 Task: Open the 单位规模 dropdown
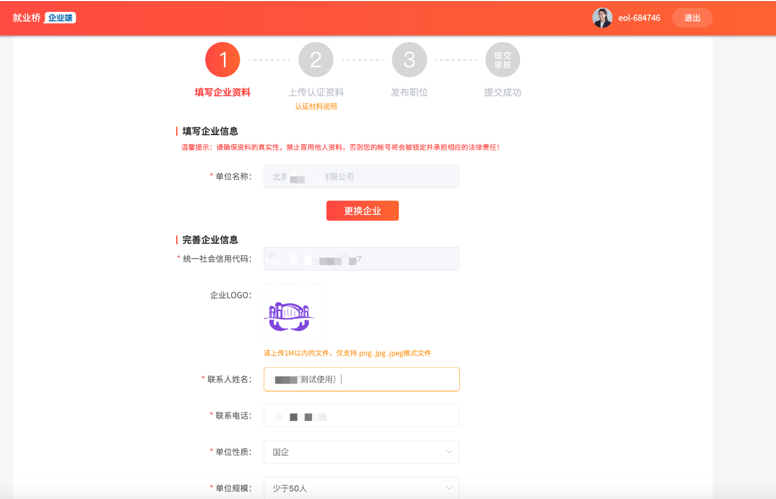[361, 488]
